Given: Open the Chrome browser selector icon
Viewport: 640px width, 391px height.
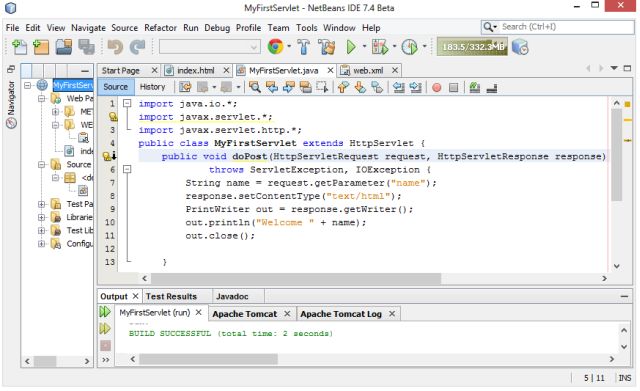Looking at the screenshot, I should pyautogui.click(x=276, y=47).
